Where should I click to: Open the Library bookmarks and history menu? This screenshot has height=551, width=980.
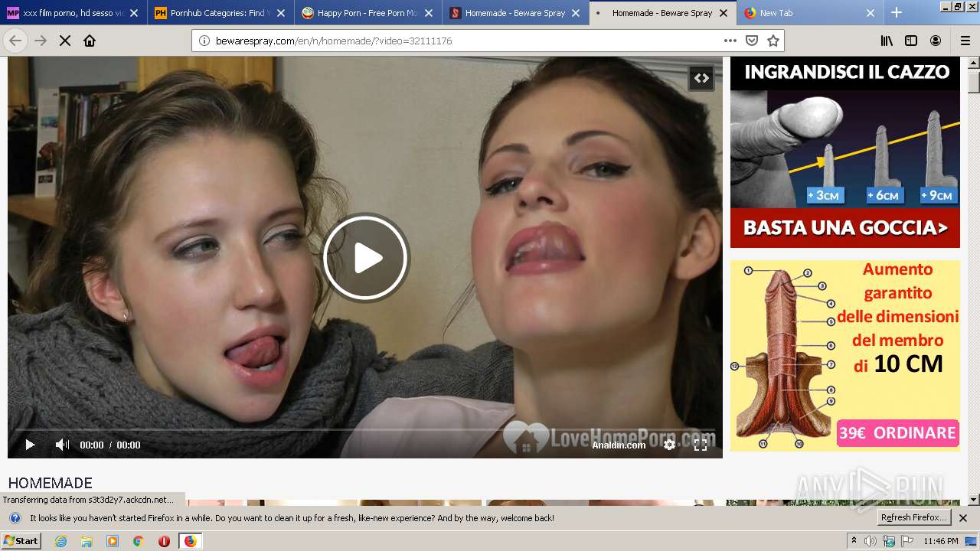(x=887, y=41)
